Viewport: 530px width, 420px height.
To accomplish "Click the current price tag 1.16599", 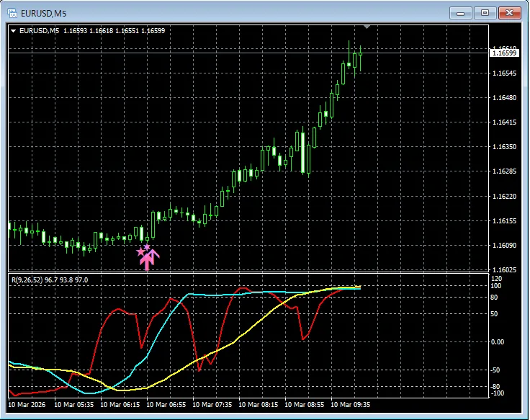I will 503,53.
